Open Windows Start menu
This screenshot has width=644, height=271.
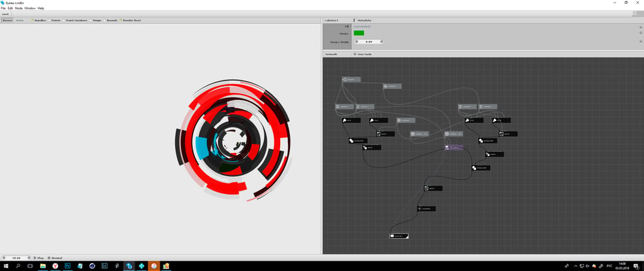(x=6, y=266)
